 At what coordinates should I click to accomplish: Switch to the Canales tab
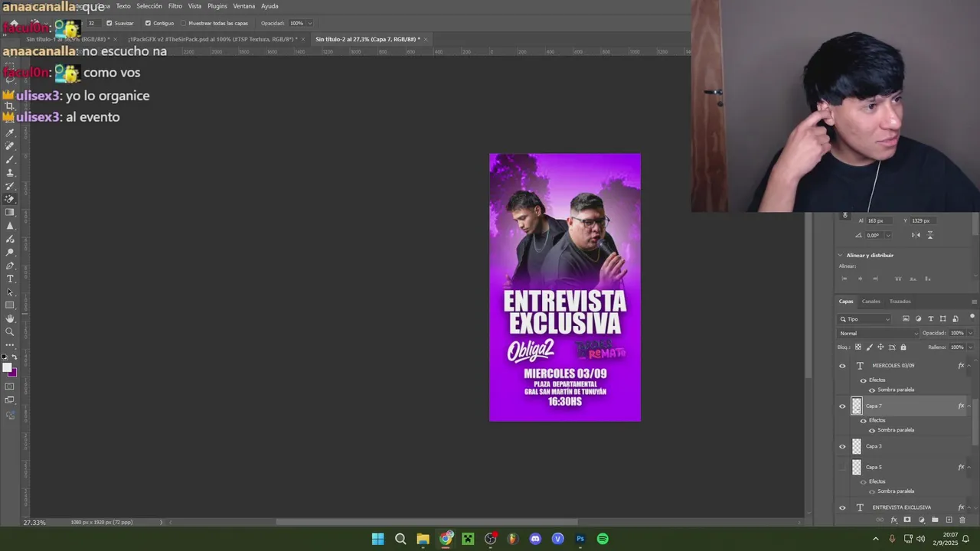pyautogui.click(x=871, y=301)
